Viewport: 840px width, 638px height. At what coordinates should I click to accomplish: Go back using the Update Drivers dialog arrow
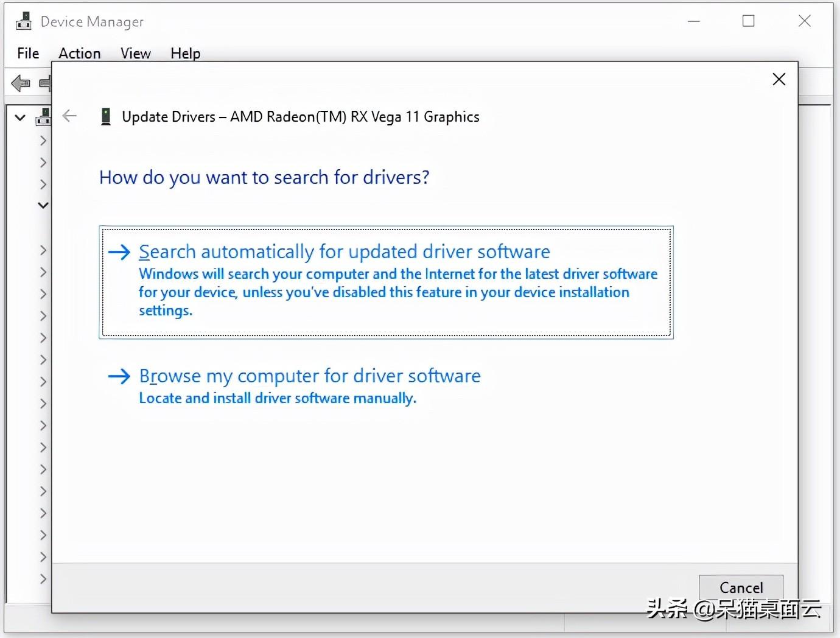click(x=70, y=116)
